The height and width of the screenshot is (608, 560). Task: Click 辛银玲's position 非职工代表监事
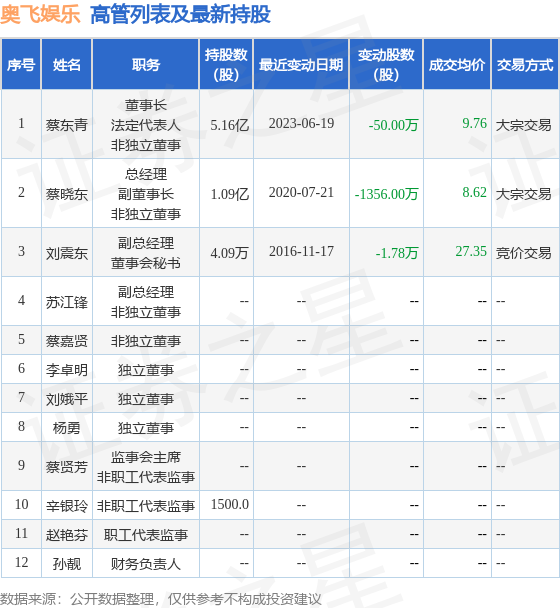click(146, 506)
